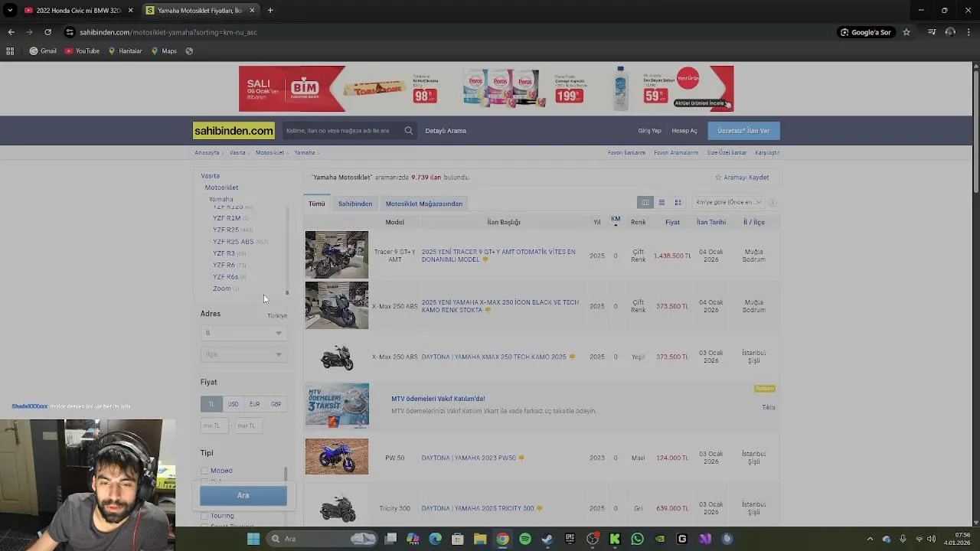Image resolution: width=980 pixels, height=551 pixels.
Task: Open WhatsApp from the taskbar
Action: tap(637, 539)
